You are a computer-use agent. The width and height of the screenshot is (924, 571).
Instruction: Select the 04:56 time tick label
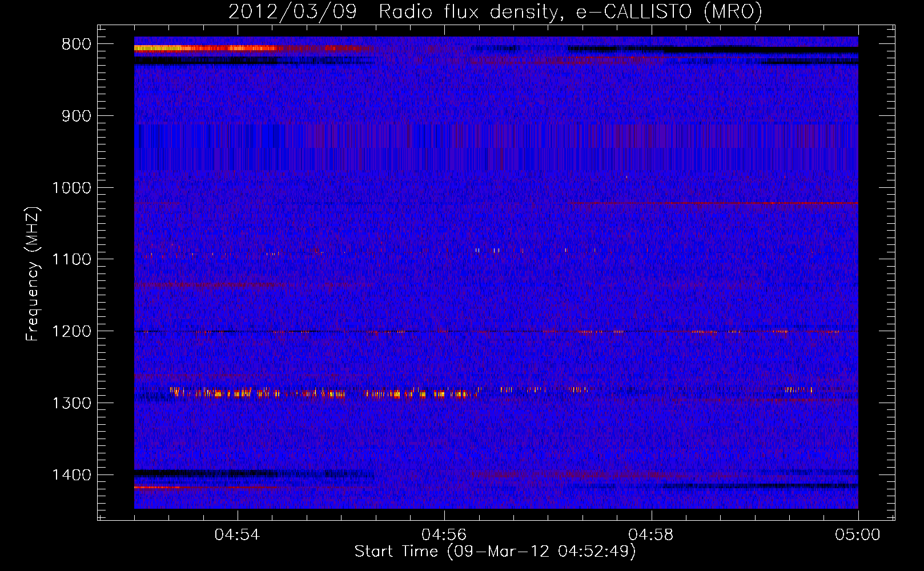[444, 534]
